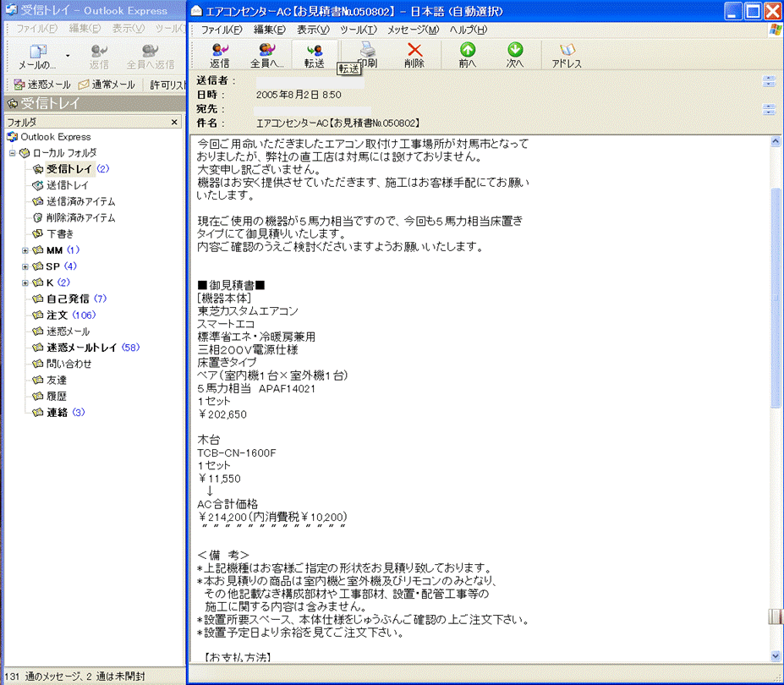Click the message body scrollbar thumb
Image resolution: width=784 pixels, height=685 pixels.
click(x=775, y=298)
